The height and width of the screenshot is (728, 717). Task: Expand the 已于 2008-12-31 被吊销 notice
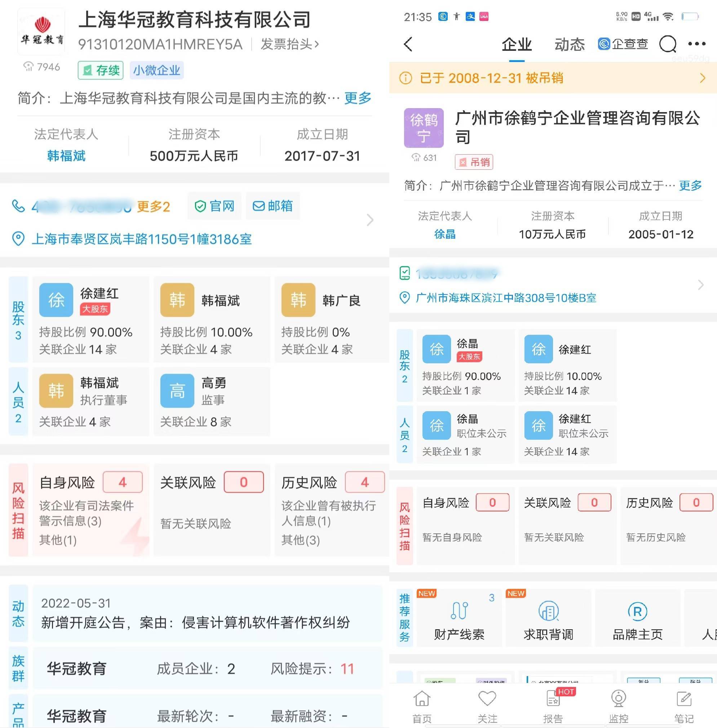click(553, 78)
